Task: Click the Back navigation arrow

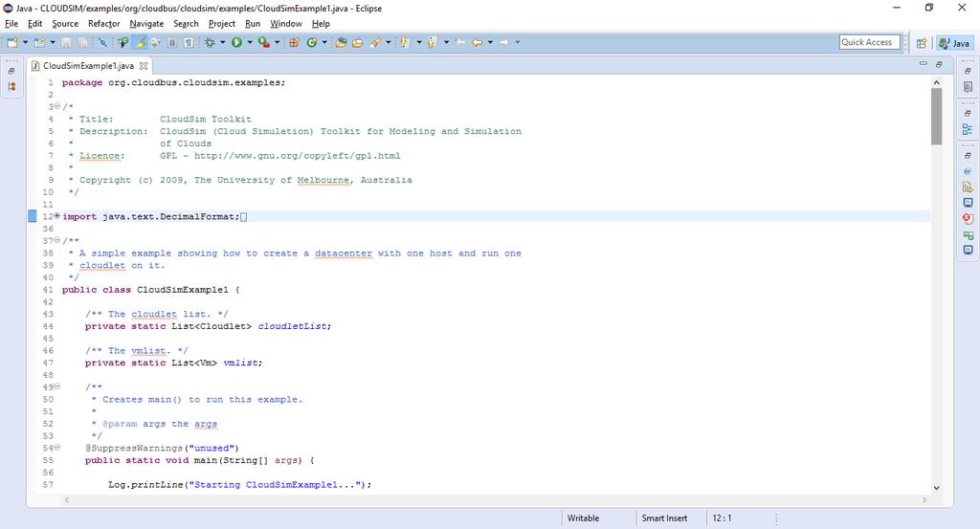Action: (x=477, y=42)
